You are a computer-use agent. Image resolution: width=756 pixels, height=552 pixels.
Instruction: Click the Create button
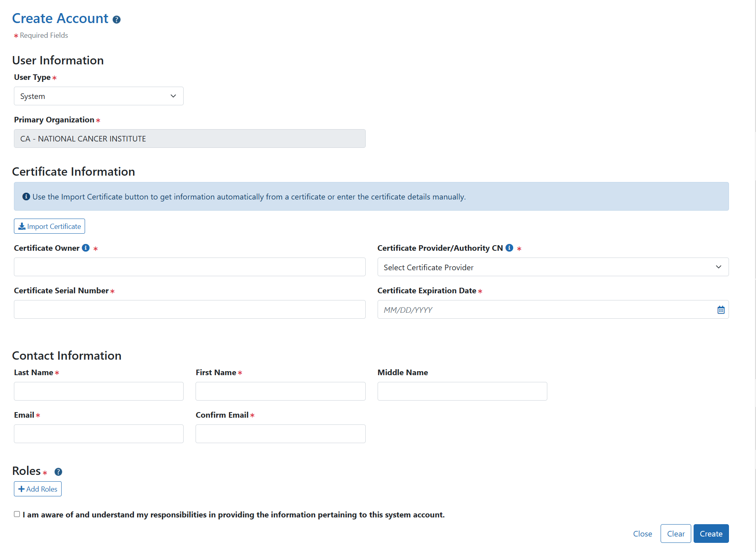pyautogui.click(x=711, y=534)
